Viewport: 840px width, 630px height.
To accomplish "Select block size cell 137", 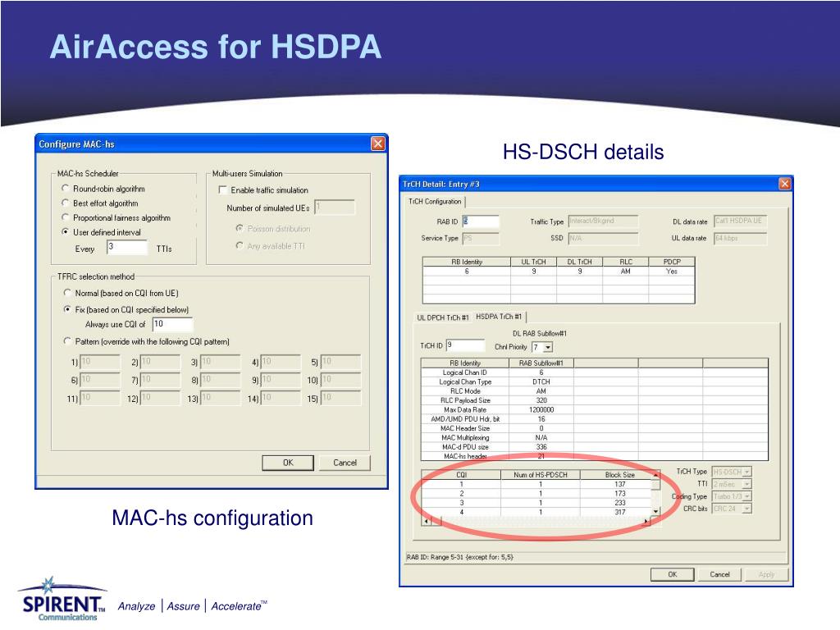I will (x=619, y=484).
